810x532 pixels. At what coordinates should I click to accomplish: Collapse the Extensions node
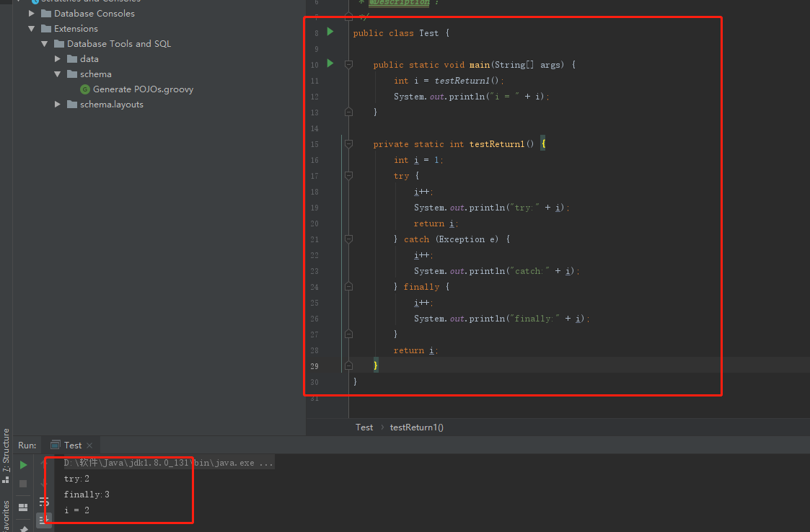pyautogui.click(x=32, y=28)
